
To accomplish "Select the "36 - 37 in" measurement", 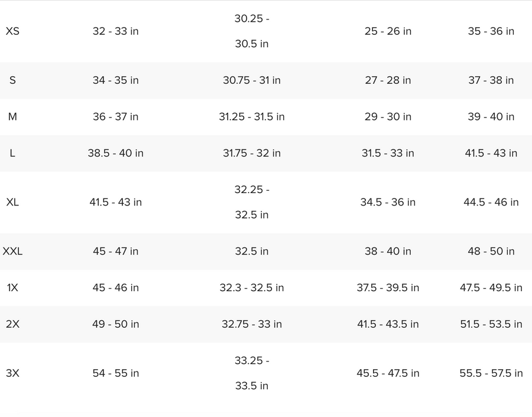I will tap(115, 117).
